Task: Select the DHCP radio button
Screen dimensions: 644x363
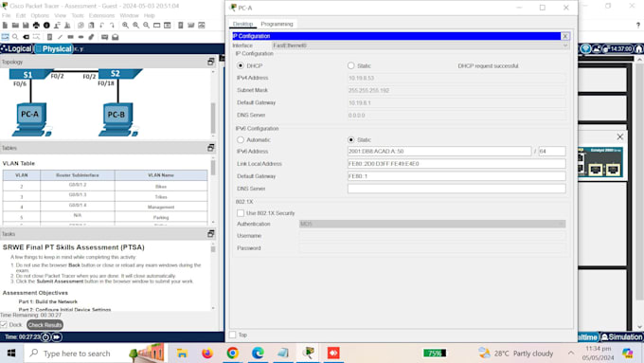Action: (241, 65)
